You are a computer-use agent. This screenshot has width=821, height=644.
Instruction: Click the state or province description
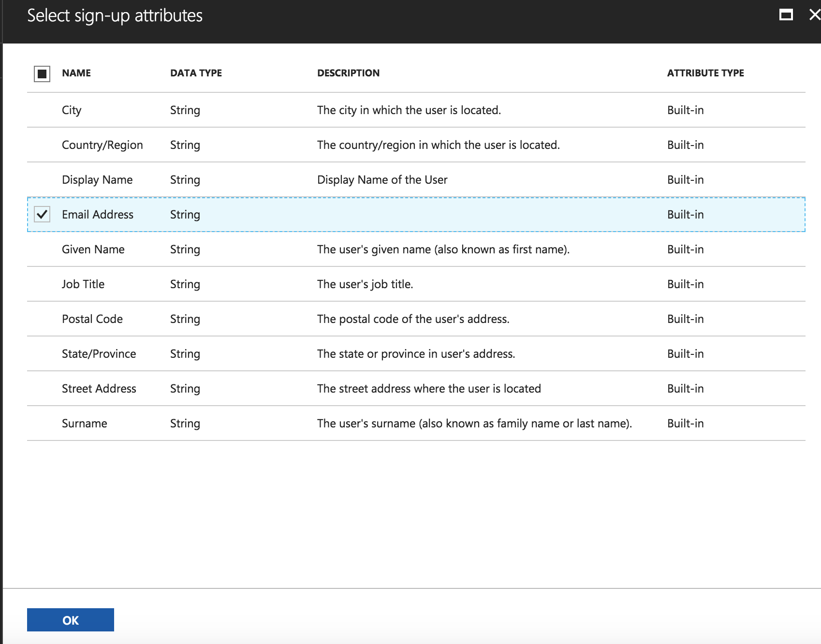[416, 354]
